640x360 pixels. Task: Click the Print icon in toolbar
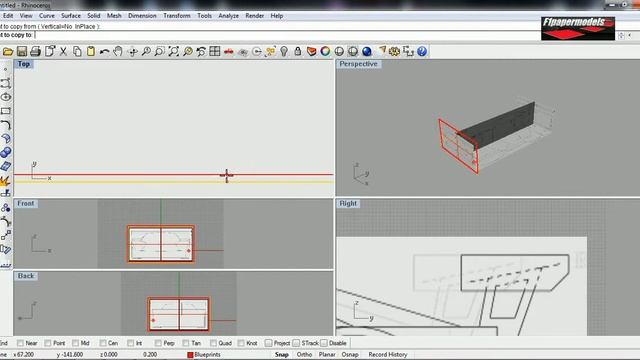(36, 51)
